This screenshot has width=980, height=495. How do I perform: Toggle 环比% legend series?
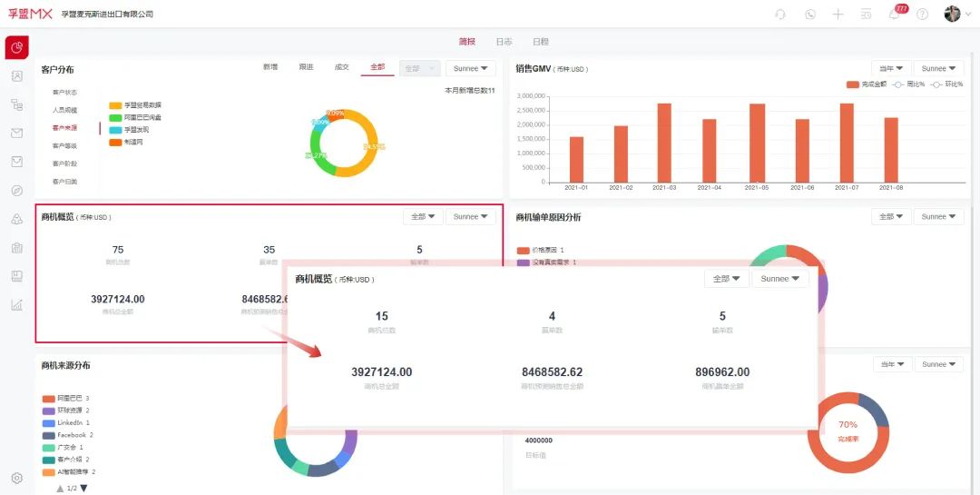pos(946,84)
